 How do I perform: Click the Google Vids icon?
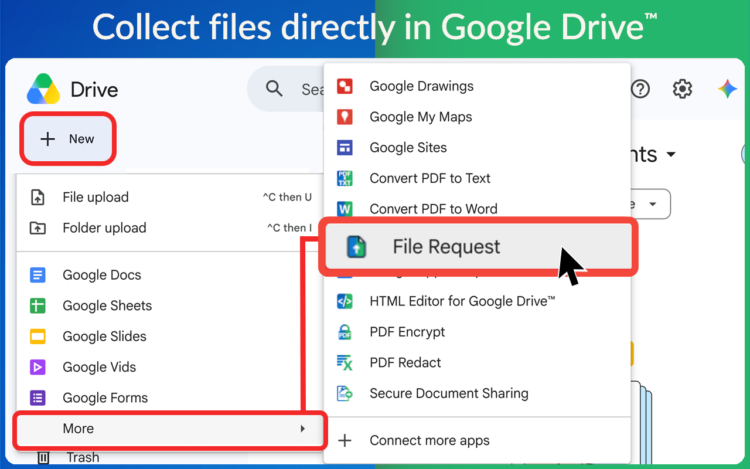click(38, 367)
